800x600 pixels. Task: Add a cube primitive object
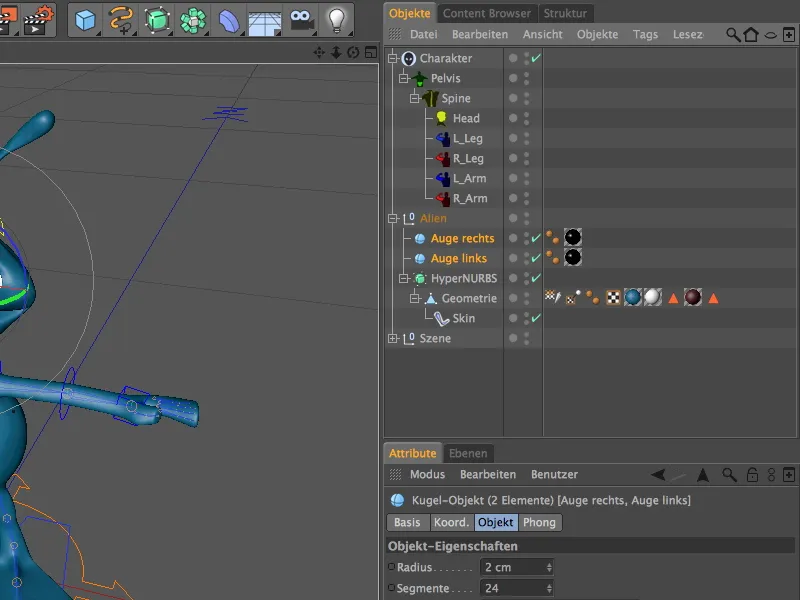85,20
